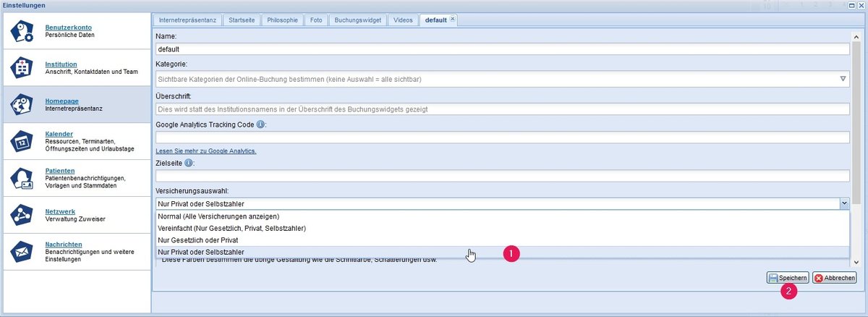Screen dimensions: 868x317
Task: Switch to the Buchungswidget tab
Action: tap(357, 20)
